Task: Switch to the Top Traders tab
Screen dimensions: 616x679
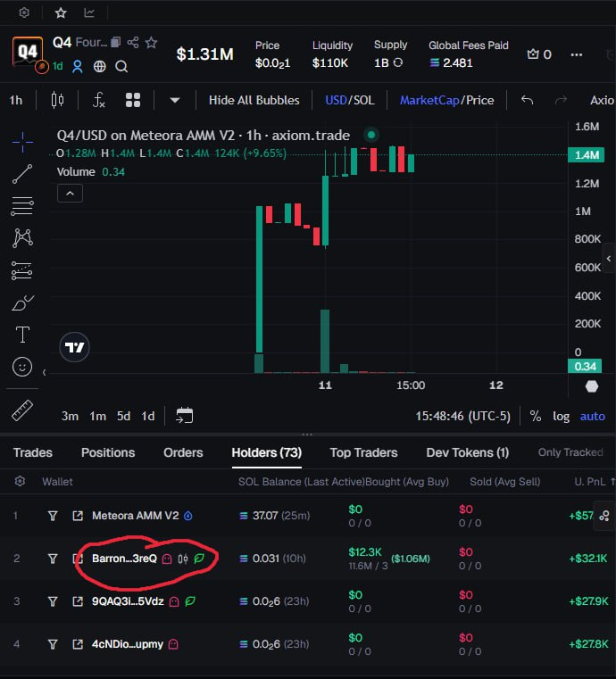Action: (x=363, y=452)
